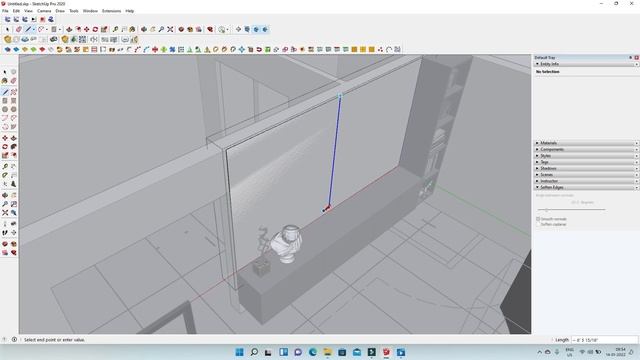
Task: Select the Circle tool in left toolbar
Action: pyautogui.click(x=5, y=109)
